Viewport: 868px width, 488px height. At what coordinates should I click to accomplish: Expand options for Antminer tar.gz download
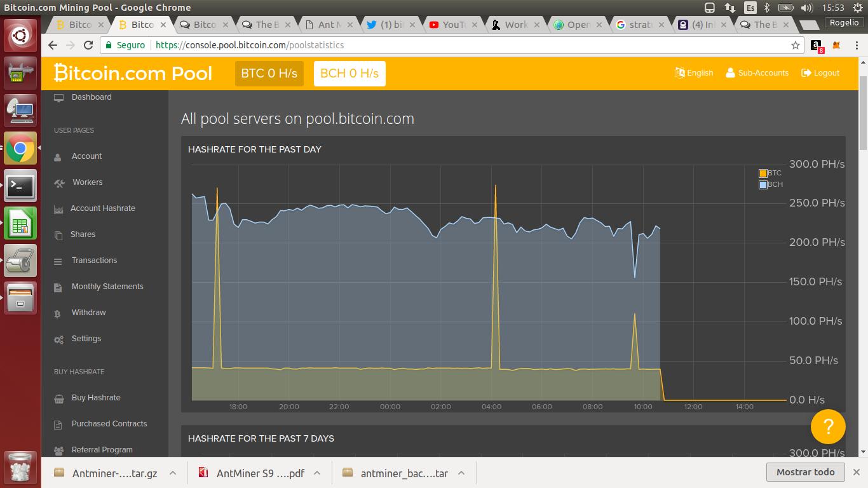pyautogui.click(x=172, y=473)
